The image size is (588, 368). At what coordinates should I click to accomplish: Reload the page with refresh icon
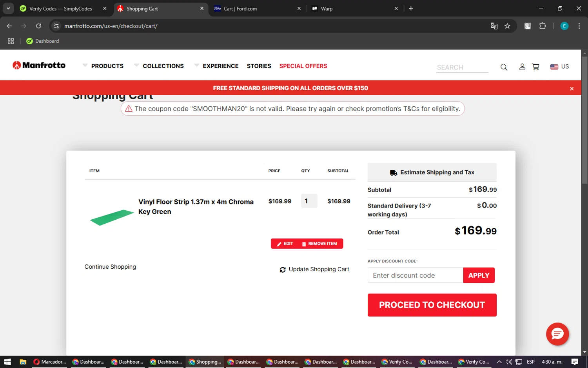pyautogui.click(x=38, y=26)
